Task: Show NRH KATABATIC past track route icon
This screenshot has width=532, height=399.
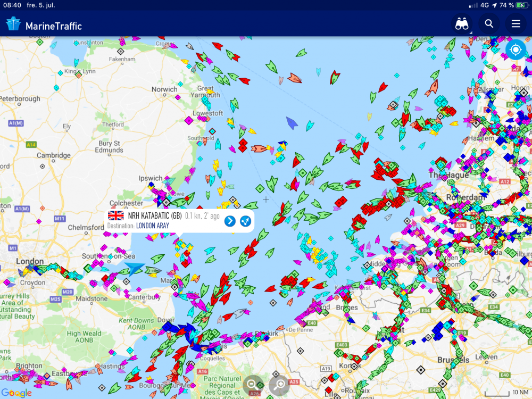Action: [245, 221]
